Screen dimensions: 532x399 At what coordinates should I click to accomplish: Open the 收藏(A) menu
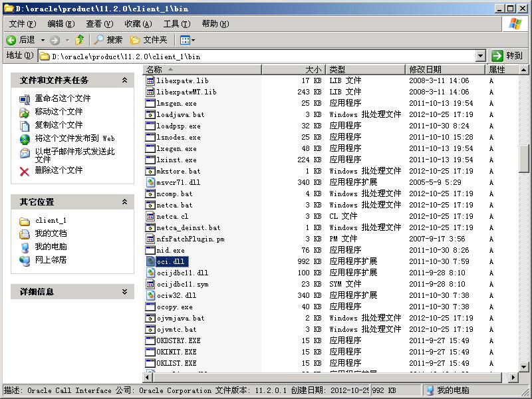[138, 24]
